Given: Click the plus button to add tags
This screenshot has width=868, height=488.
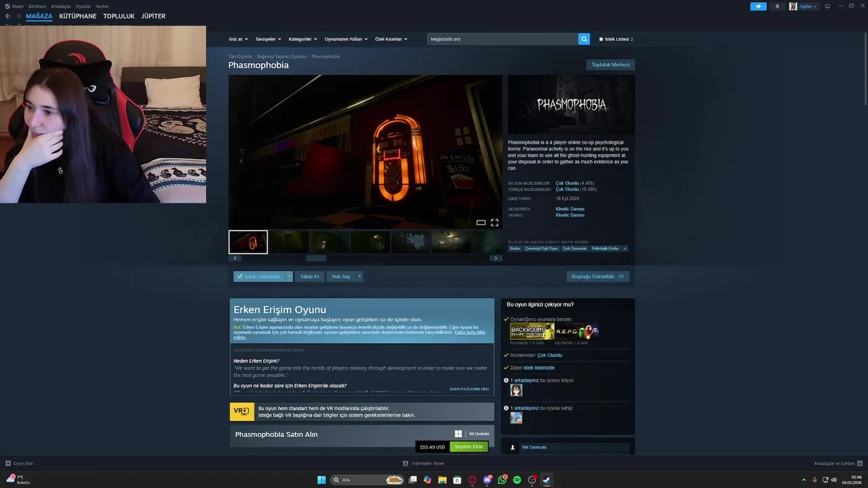Looking at the screenshot, I should click(x=625, y=249).
